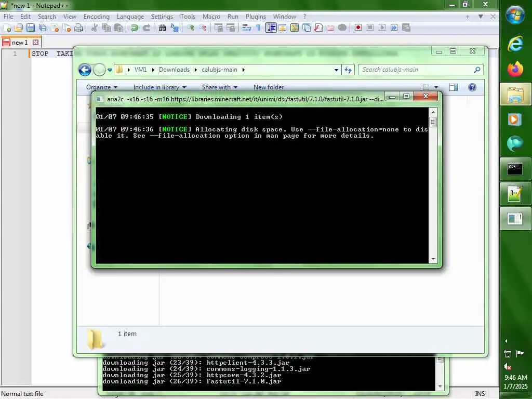Open the recent pages dropdown arrow
This screenshot has width=532, height=399.
click(x=110, y=70)
